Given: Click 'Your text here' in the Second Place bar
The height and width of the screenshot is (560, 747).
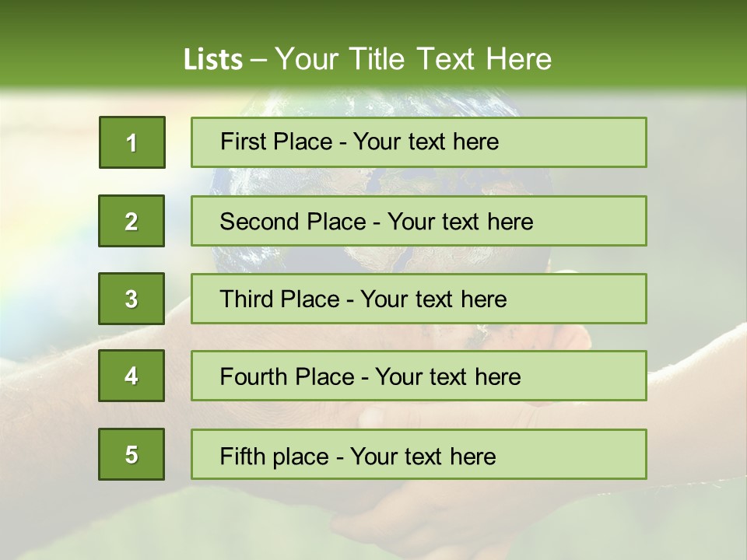Looking at the screenshot, I should point(460,222).
